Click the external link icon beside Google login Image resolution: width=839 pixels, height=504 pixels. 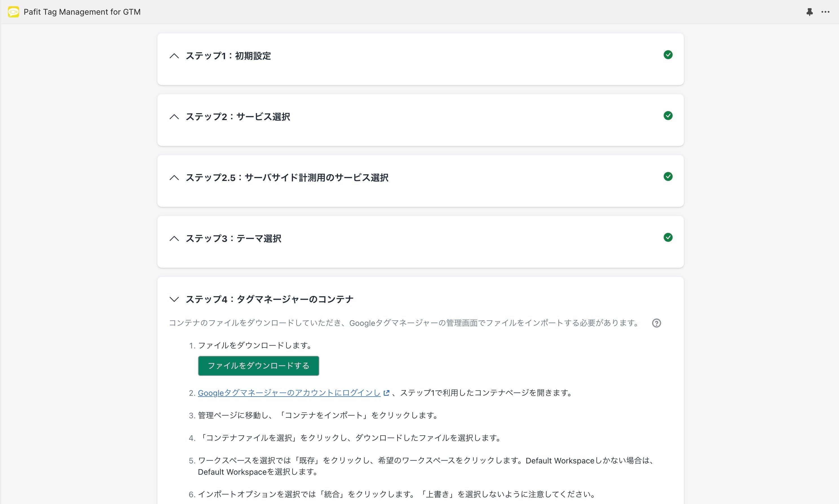[386, 393]
